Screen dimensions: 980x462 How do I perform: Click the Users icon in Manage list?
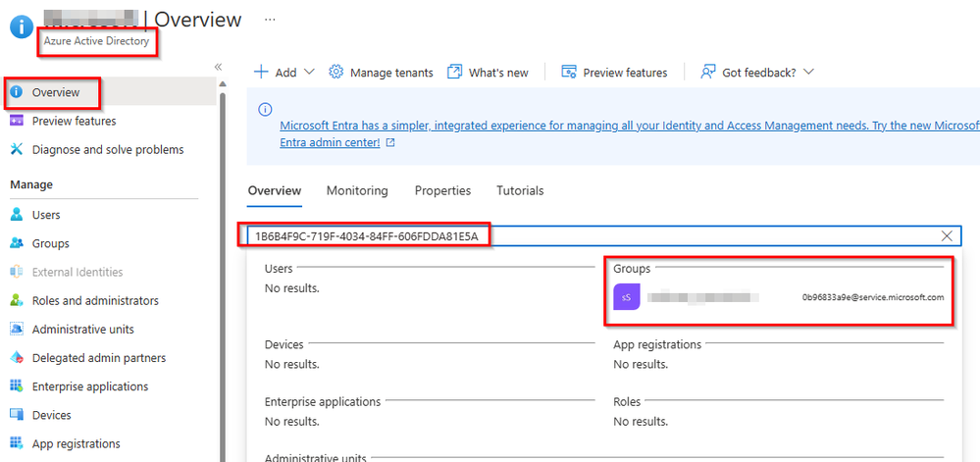coord(17,215)
